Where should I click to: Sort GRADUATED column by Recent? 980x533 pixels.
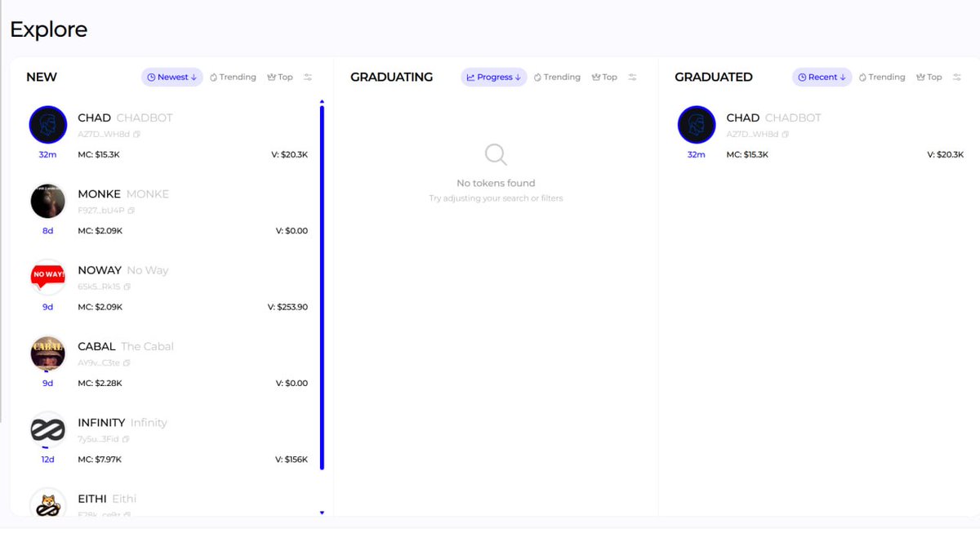822,78
